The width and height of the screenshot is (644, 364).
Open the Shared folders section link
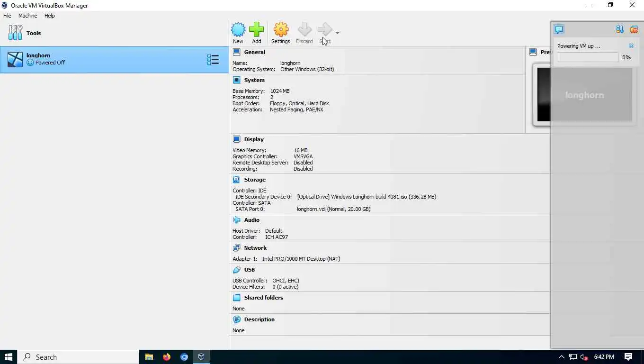point(264,298)
